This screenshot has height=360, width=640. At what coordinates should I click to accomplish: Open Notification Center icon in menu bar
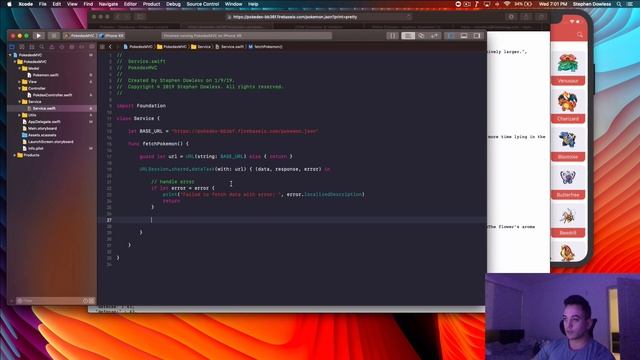(x=631, y=4)
